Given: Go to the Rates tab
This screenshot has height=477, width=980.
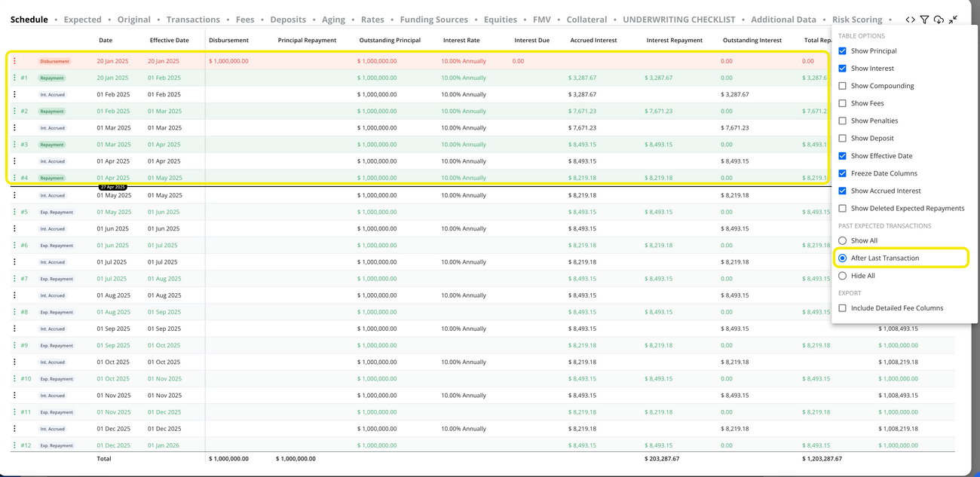Looking at the screenshot, I should click(372, 20).
